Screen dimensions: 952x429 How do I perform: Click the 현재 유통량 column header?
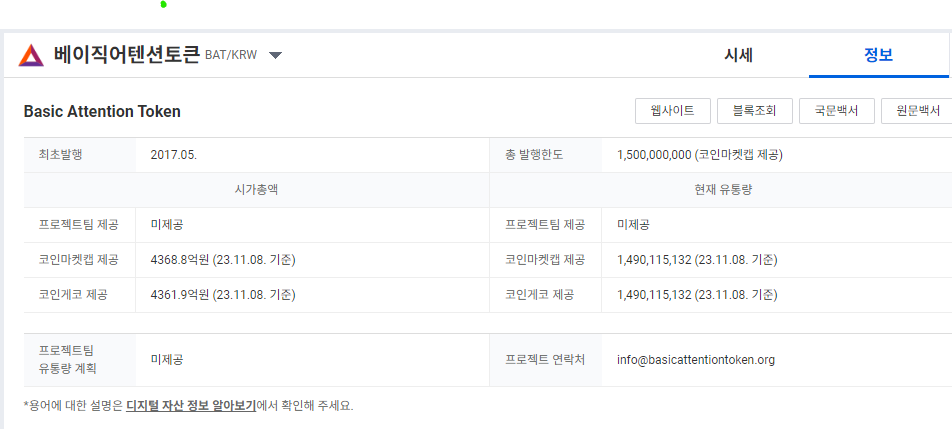click(724, 190)
